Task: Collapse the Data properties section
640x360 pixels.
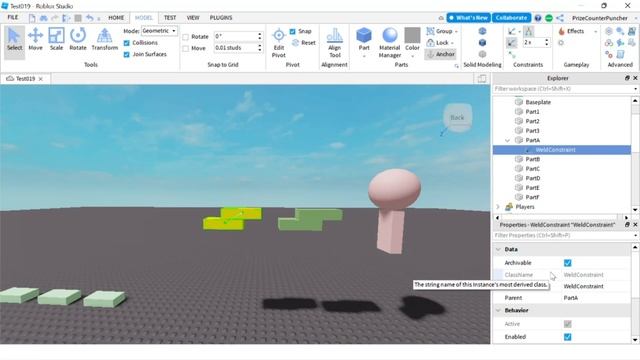Action: click(498, 249)
